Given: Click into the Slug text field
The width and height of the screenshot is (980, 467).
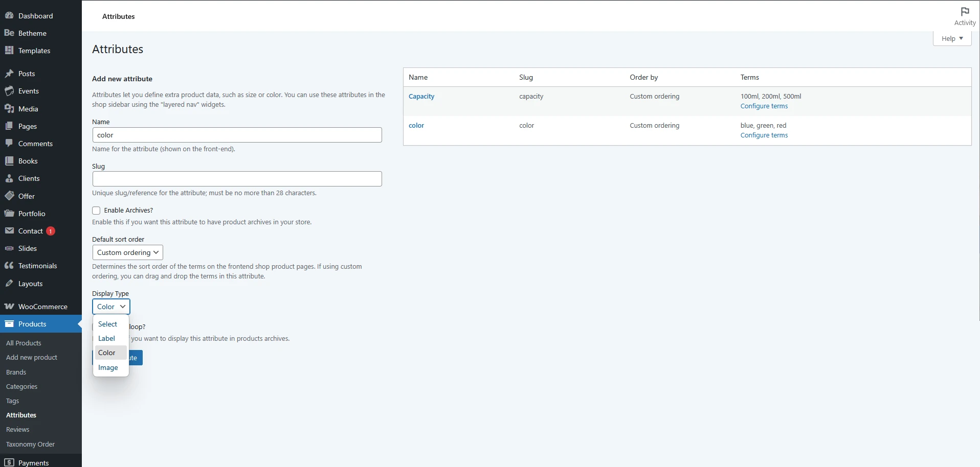Looking at the screenshot, I should (237, 179).
